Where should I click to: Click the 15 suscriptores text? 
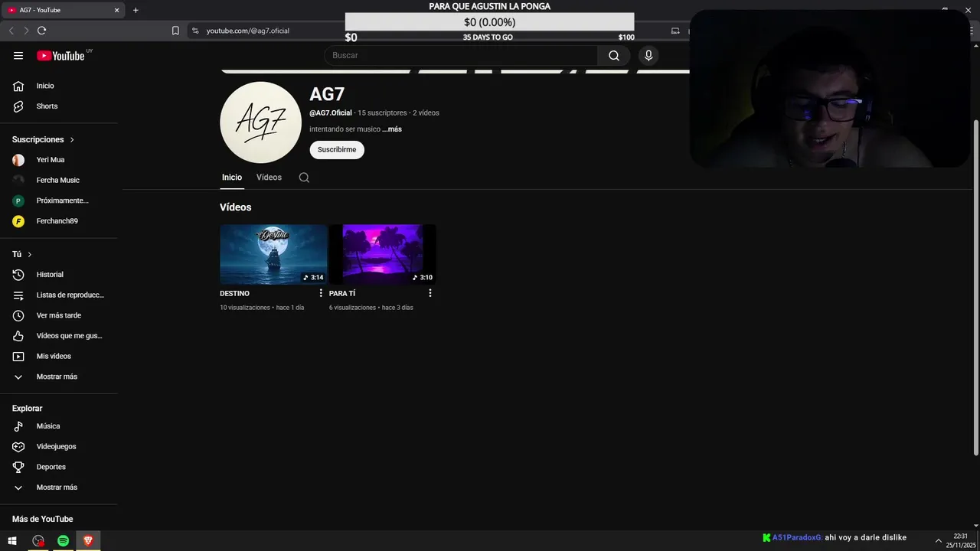pos(382,112)
